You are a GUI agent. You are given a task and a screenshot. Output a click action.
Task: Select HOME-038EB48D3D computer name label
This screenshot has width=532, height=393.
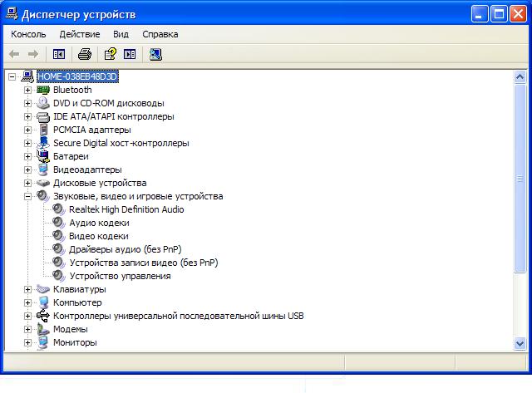[77, 76]
